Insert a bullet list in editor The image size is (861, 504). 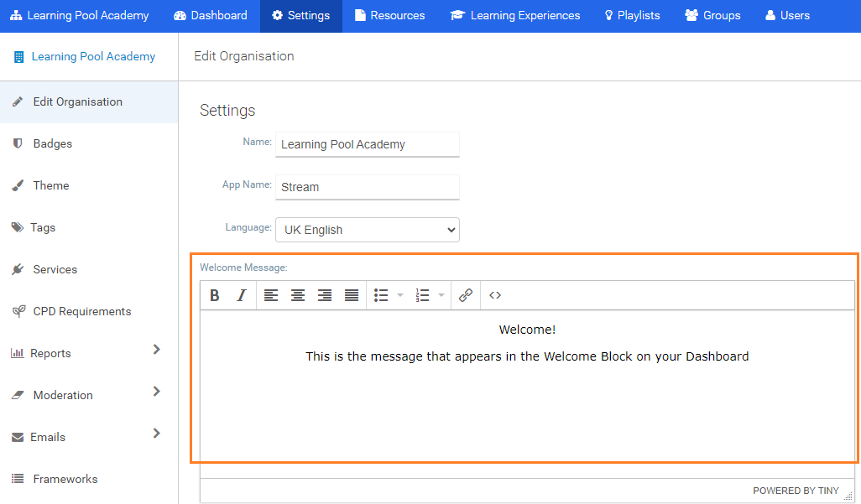(x=381, y=295)
